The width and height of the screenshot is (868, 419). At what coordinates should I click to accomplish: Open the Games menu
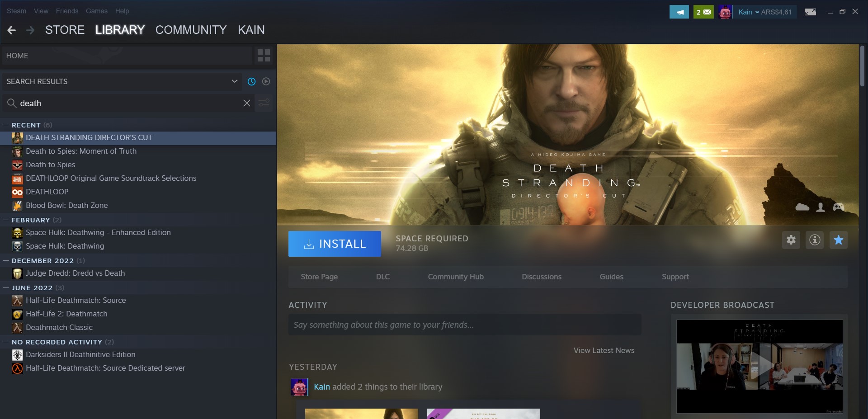pyautogui.click(x=97, y=11)
